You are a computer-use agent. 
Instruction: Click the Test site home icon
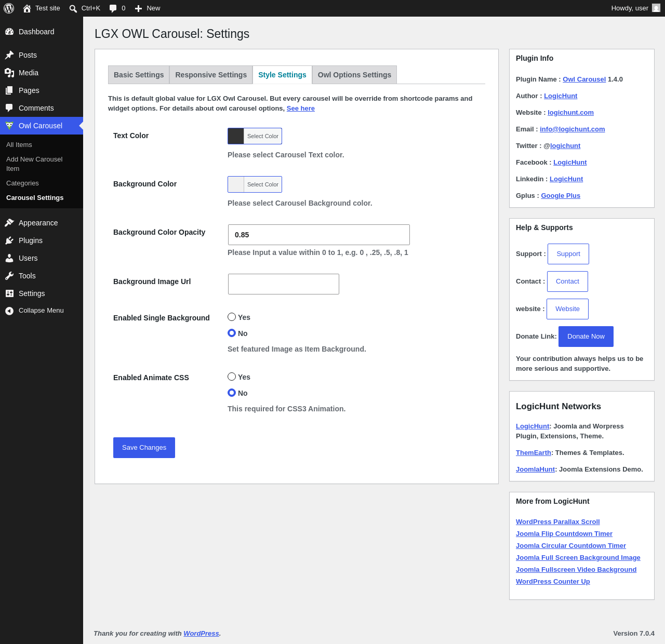27,8
